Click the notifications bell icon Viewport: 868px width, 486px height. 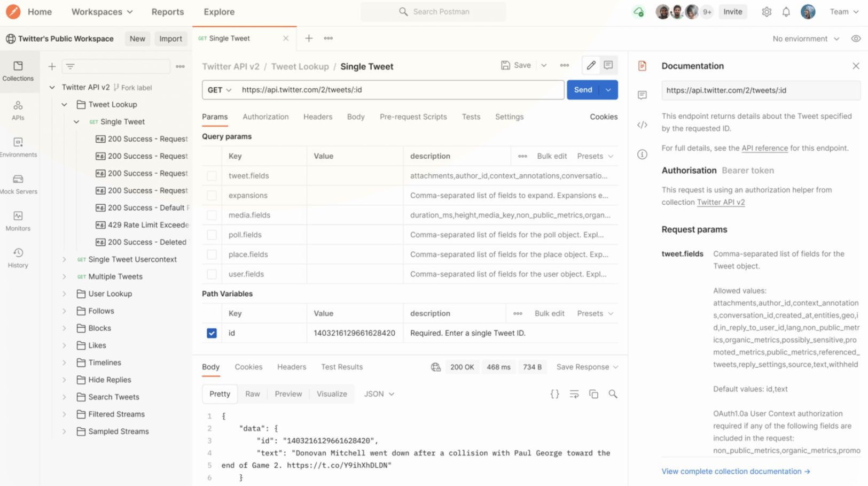tap(786, 12)
